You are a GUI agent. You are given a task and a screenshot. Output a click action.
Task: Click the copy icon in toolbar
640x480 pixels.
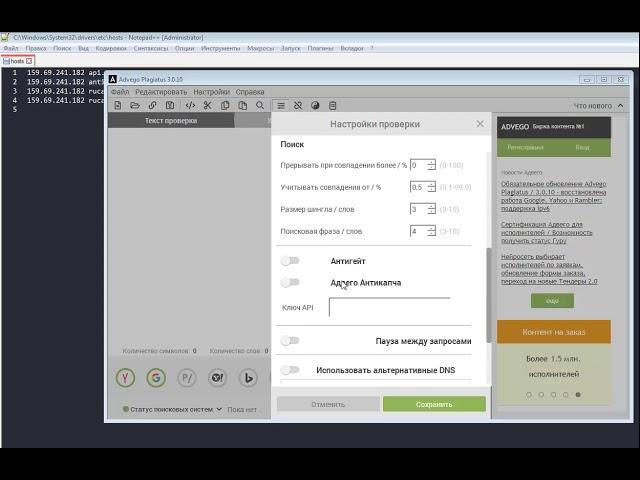(225, 105)
